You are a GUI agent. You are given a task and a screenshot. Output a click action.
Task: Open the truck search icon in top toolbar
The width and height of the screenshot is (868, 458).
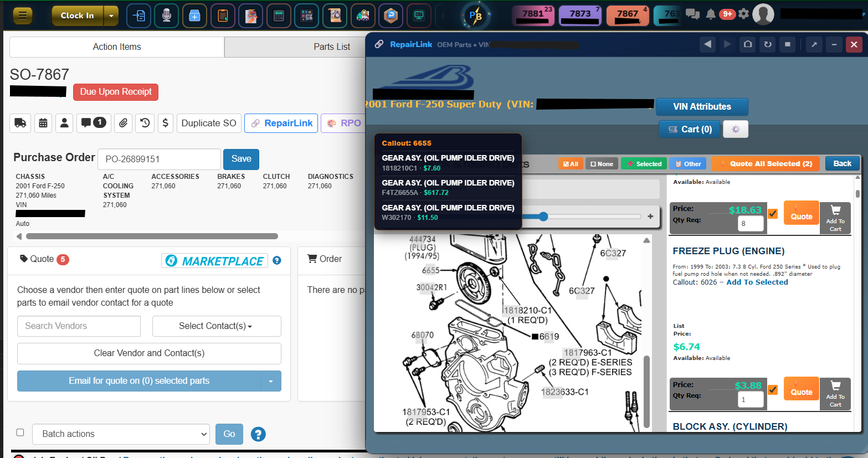[x=363, y=16]
